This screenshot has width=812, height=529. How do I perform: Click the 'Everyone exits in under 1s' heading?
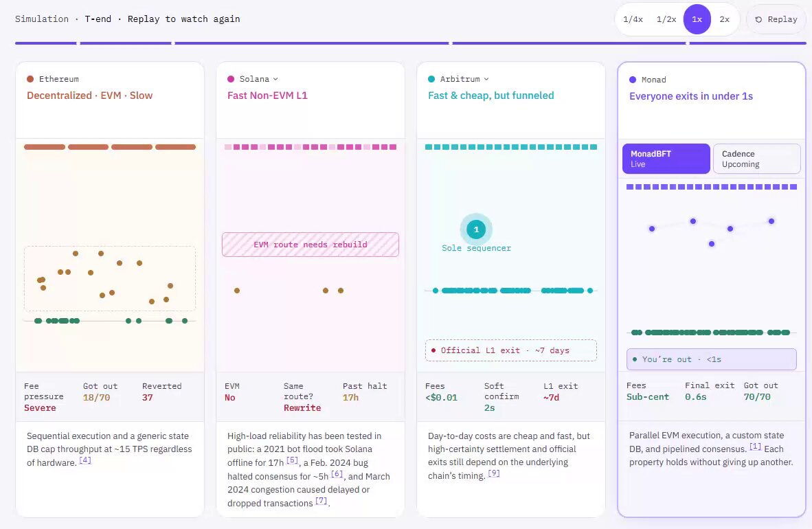click(x=691, y=96)
